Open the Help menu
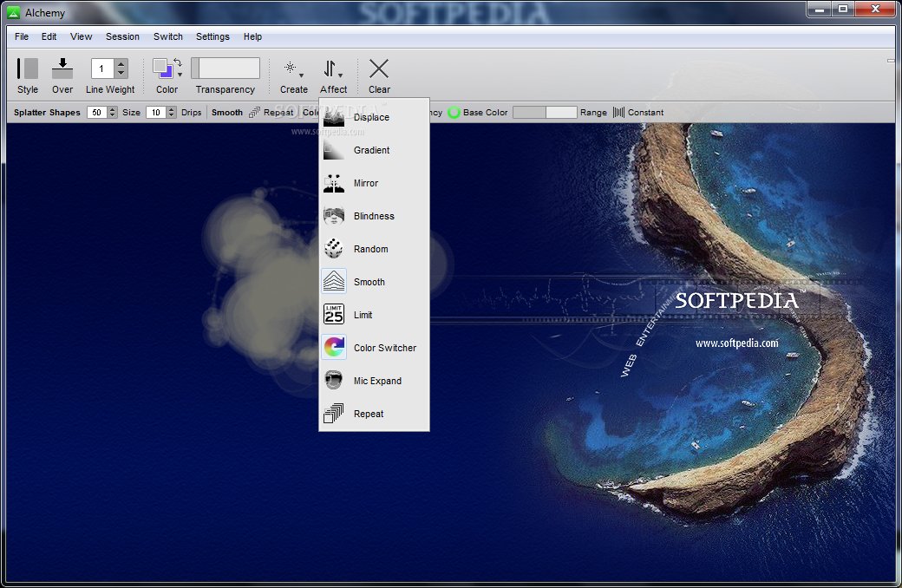Screen dimensions: 902x588 pyautogui.click(x=252, y=36)
